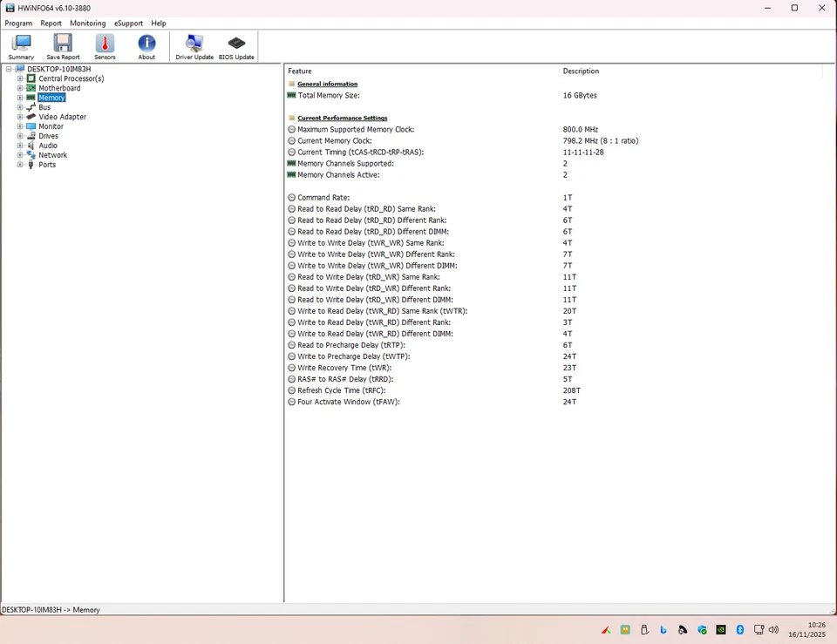837x644 pixels.
Task: Select the Write Recovery Time (tWR) row
Action: (x=553, y=368)
